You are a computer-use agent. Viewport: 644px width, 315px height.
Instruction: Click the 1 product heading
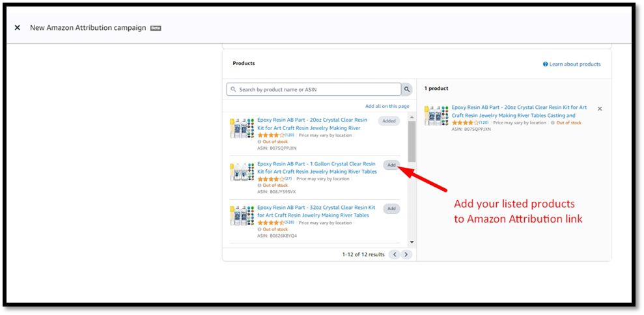coord(436,89)
